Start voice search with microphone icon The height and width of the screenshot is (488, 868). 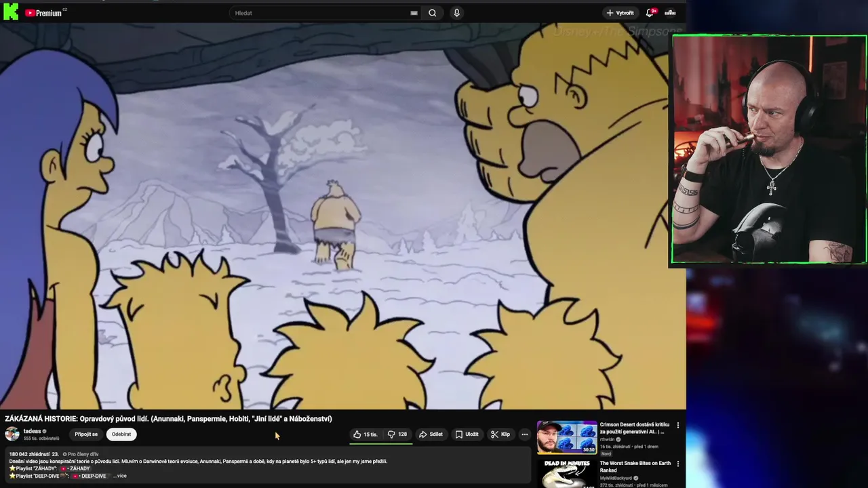456,13
